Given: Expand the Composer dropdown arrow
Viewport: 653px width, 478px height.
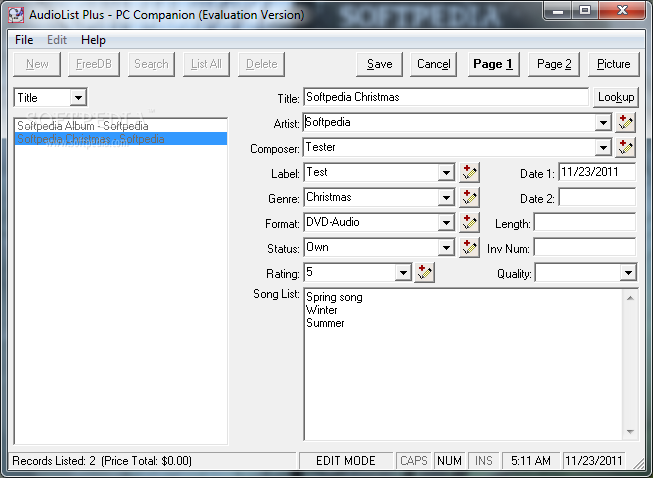Looking at the screenshot, I should click(x=603, y=147).
